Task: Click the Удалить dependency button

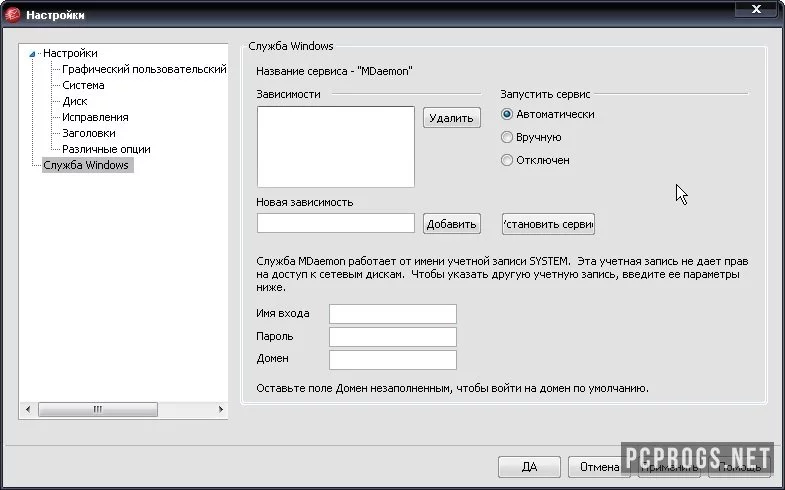Action: click(x=452, y=118)
